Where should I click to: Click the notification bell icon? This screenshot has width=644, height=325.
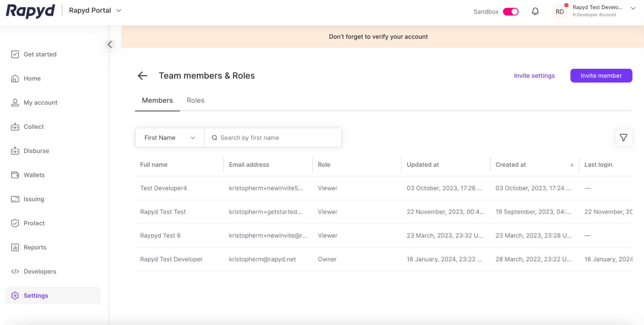tap(535, 12)
